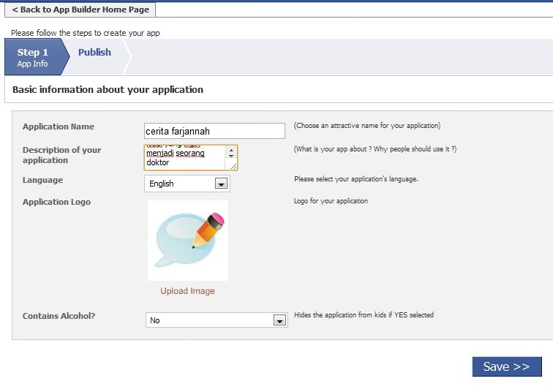553x392 pixels.
Task: Click the Description of your application label
Action: (x=61, y=155)
